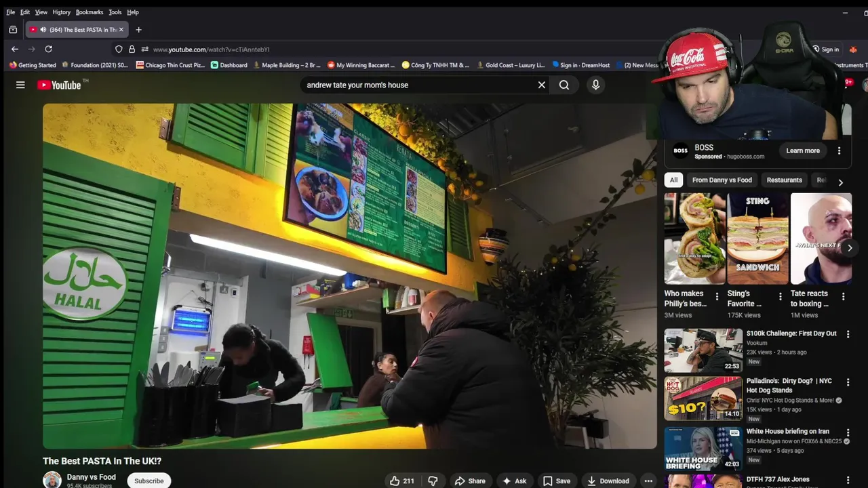Open more actions ellipsis beside Download

tap(648, 481)
